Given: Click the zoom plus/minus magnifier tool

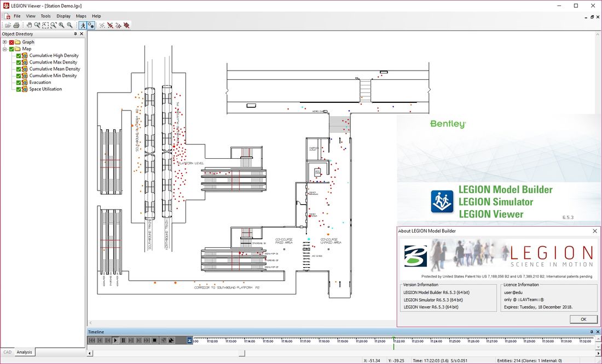Looking at the screenshot, I should [37, 25].
